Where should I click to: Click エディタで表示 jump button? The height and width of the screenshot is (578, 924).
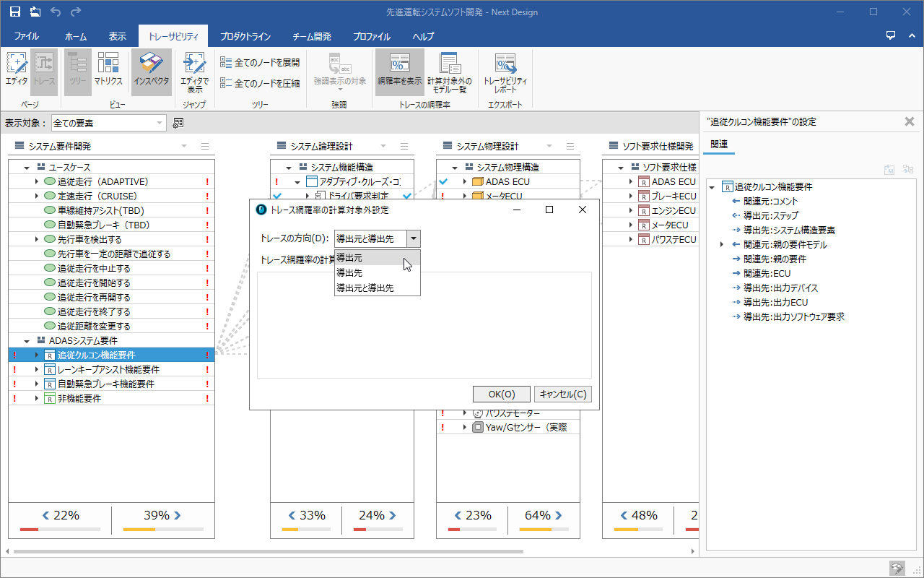click(194, 72)
